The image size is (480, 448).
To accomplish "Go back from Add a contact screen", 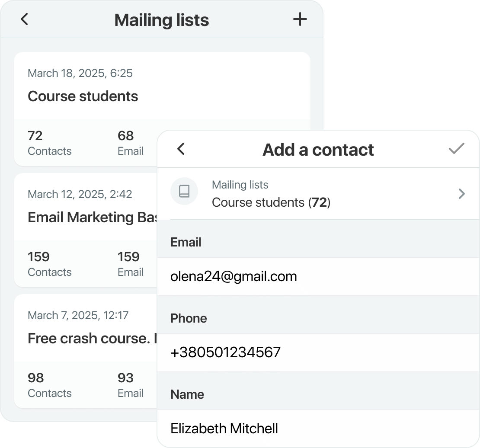I will 181,149.
